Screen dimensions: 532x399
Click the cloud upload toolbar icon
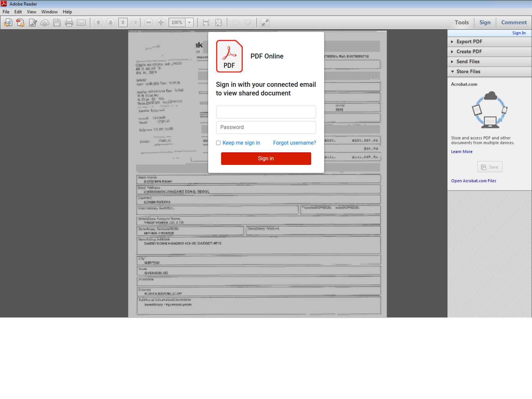click(x=45, y=23)
